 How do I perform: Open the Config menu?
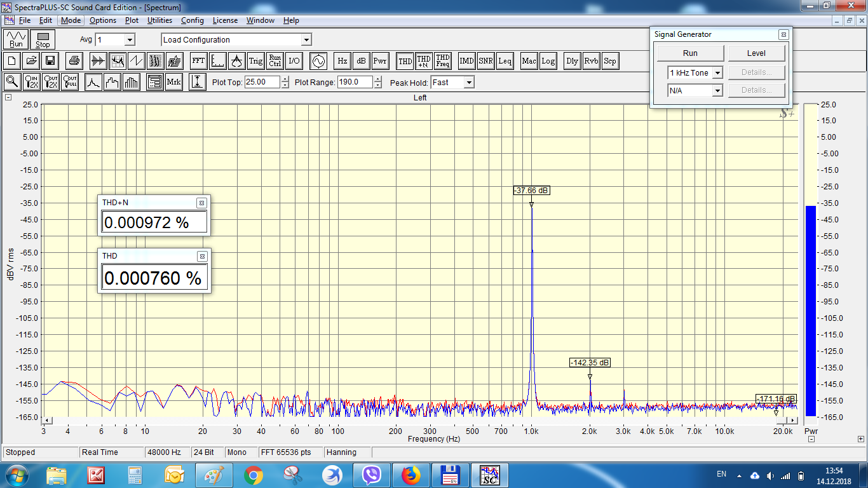[192, 20]
